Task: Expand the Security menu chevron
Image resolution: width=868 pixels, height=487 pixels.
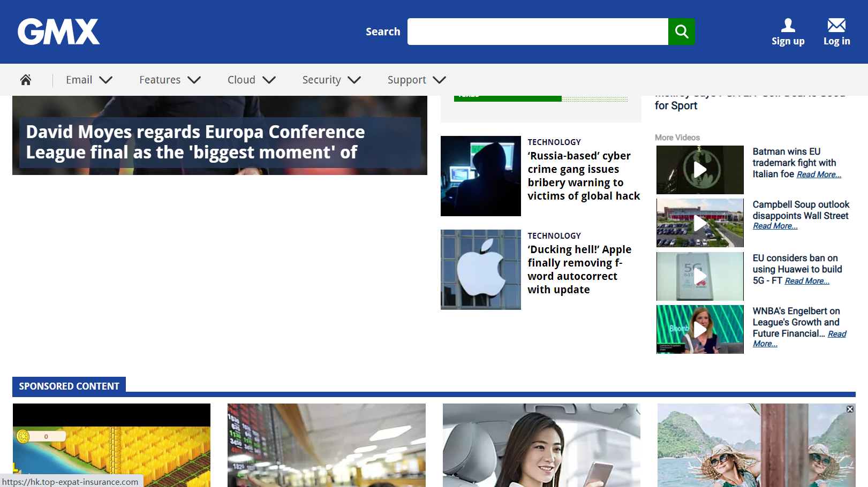Action: (x=354, y=80)
